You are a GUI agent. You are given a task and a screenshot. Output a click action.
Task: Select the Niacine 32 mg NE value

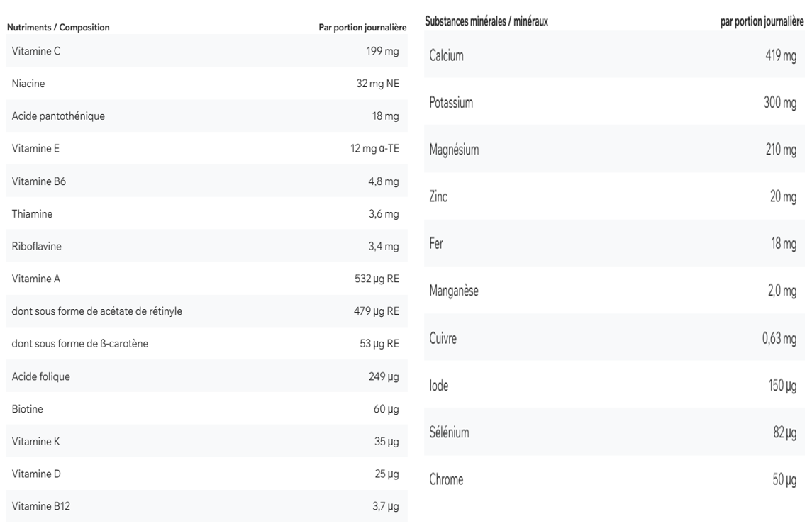point(377,84)
